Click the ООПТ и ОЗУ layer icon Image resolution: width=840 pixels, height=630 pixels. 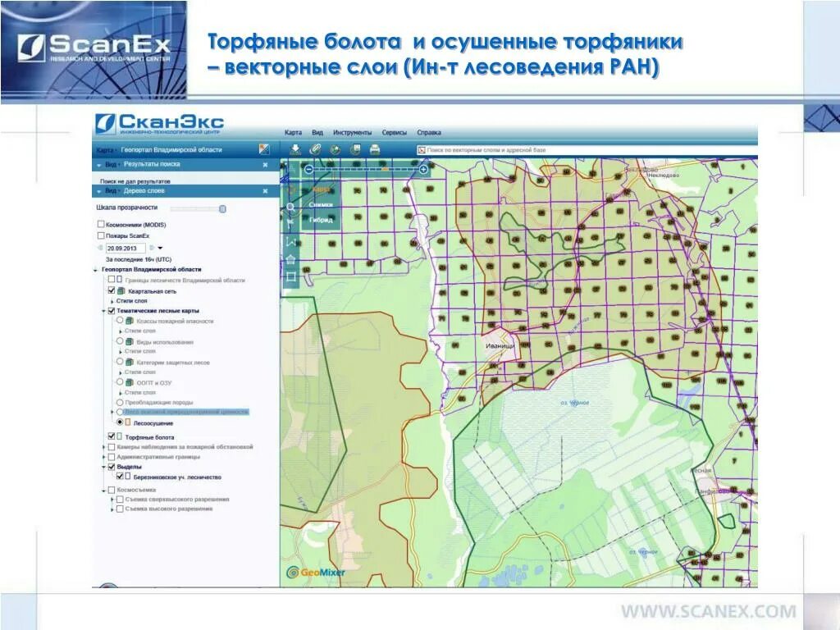[x=130, y=382]
